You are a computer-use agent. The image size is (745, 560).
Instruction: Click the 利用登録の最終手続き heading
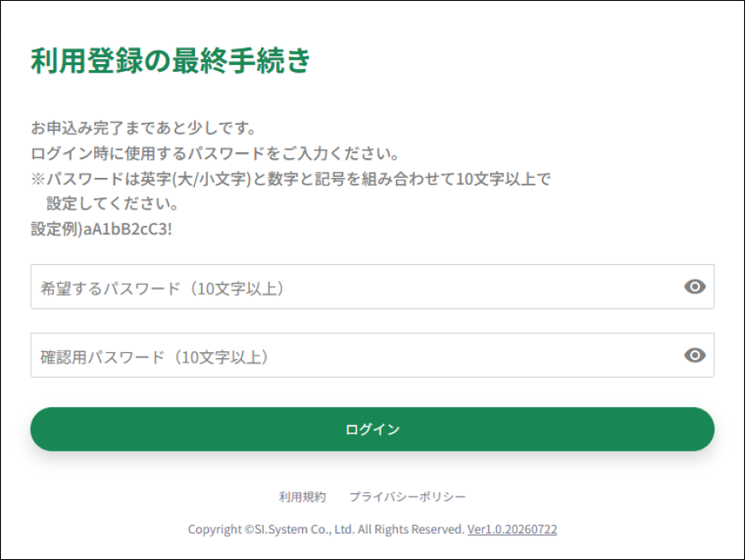[170, 61]
